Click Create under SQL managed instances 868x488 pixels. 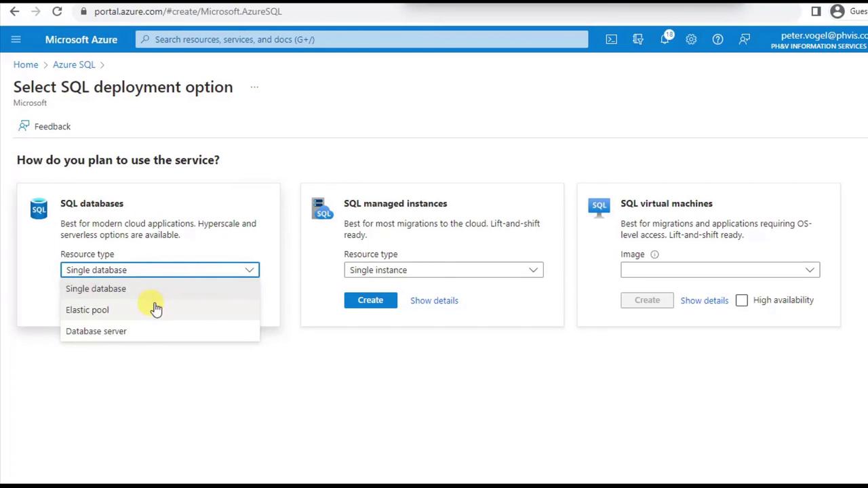(370, 300)
